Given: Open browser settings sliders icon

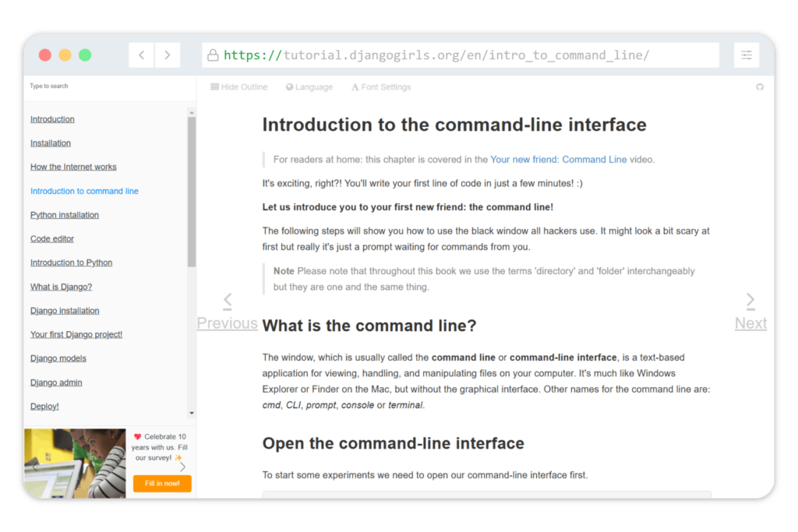Looking at the screenshot, I should (x=746, y=55).
